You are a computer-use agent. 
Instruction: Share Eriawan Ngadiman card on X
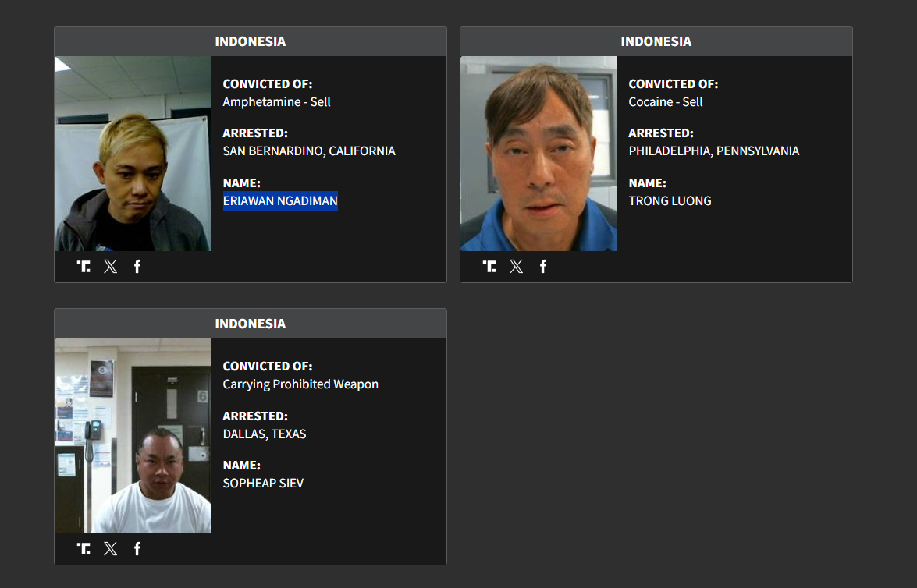pyautogui.click(x=111, y=267)
